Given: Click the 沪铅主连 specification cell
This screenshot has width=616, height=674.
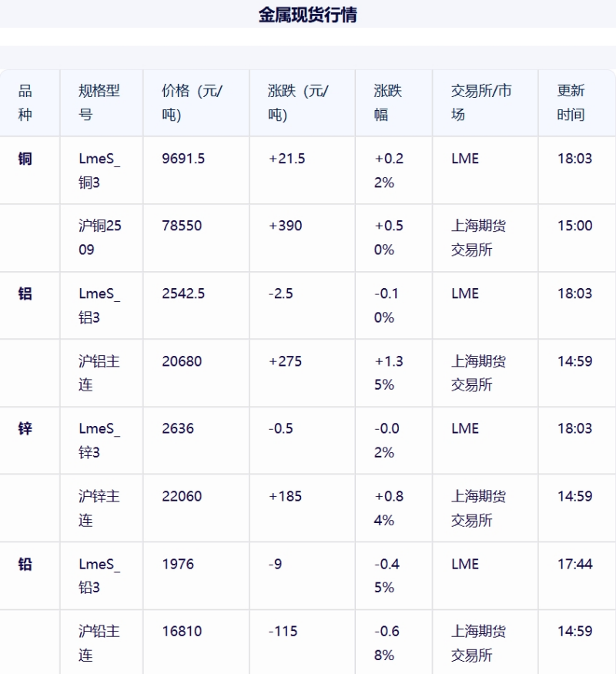Looking at the screenshot, I should [x=99, y=643].
